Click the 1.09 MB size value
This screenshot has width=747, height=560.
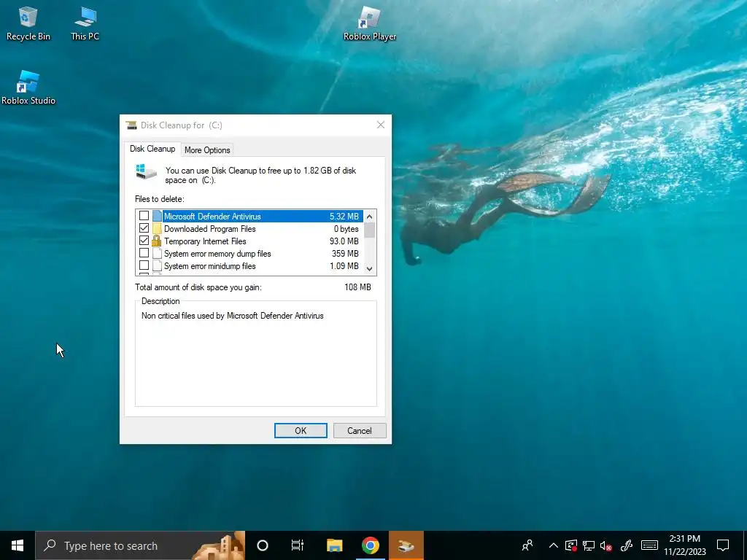pos(344,266)
